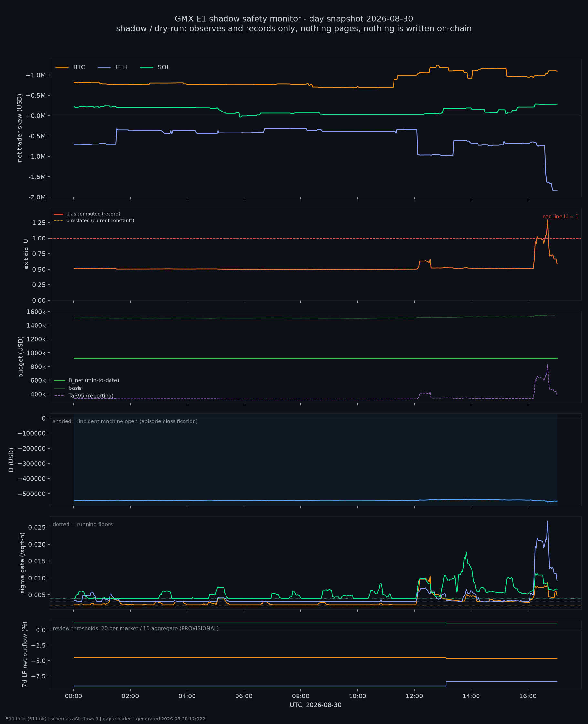Click the '−500000' D axis tick
The height and width of the screenshot is (724, 588).
32,494
